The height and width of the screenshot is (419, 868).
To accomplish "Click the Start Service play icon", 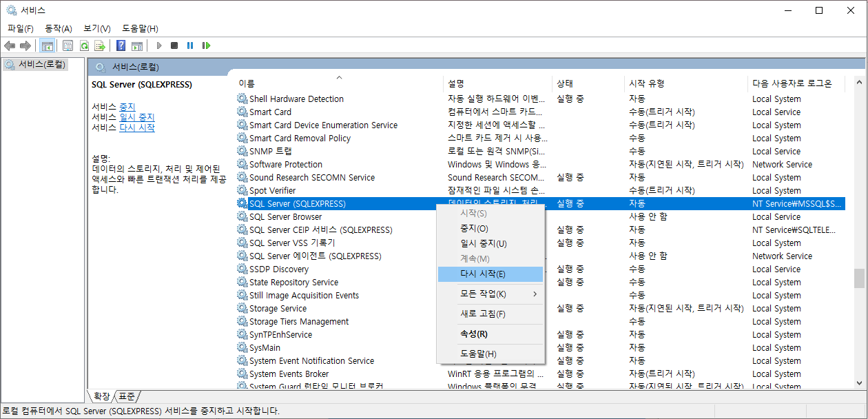I will pos(159,45).
